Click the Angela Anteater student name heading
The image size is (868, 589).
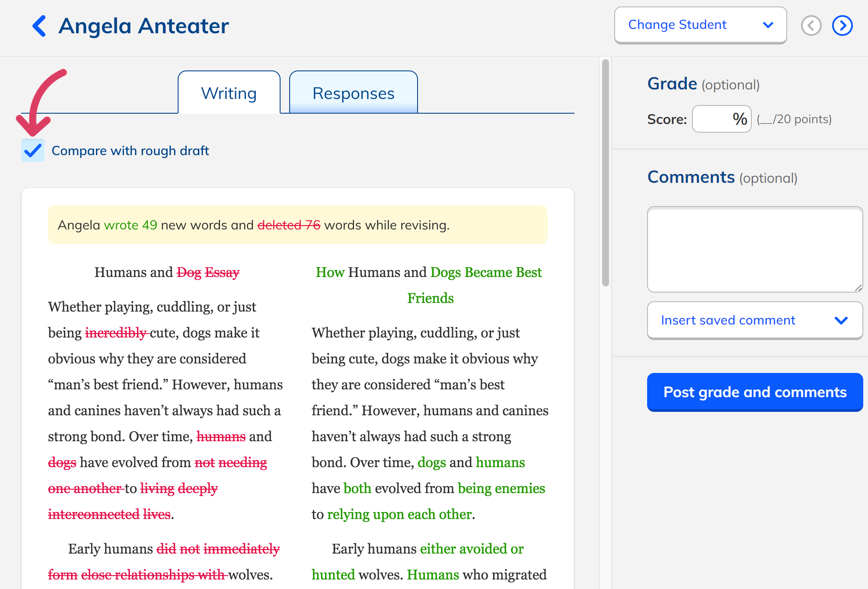pyautogui.click(x=144, y=26)
